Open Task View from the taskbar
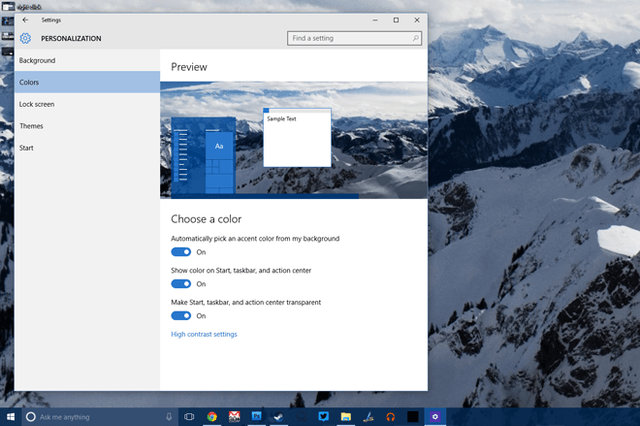640x426 pixels. [189, 417]
